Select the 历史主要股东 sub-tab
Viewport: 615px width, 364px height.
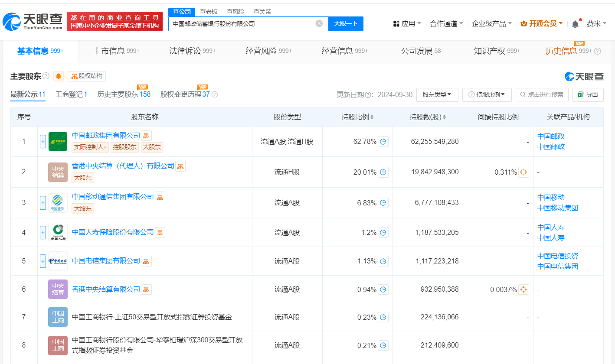(x=124, y=94)
